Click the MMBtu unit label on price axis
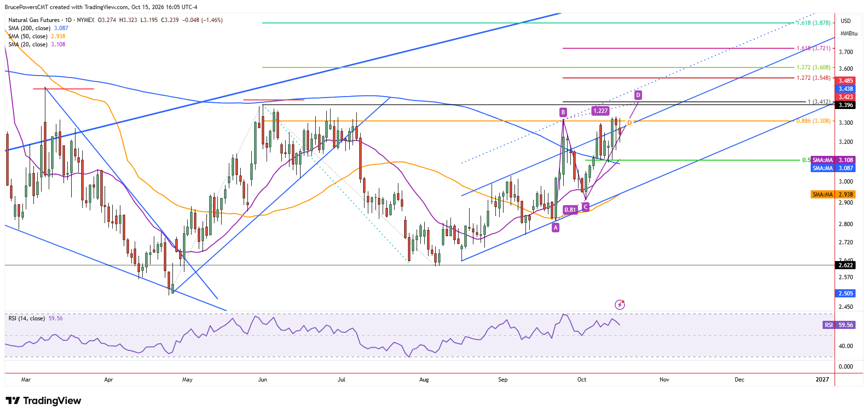The width and height of the screenshot is (868, 415). tap(849, 33)
